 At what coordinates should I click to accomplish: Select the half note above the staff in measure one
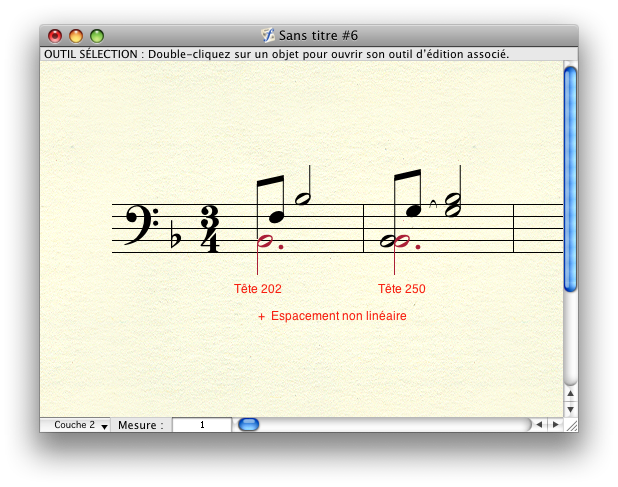tap(302, 198)
